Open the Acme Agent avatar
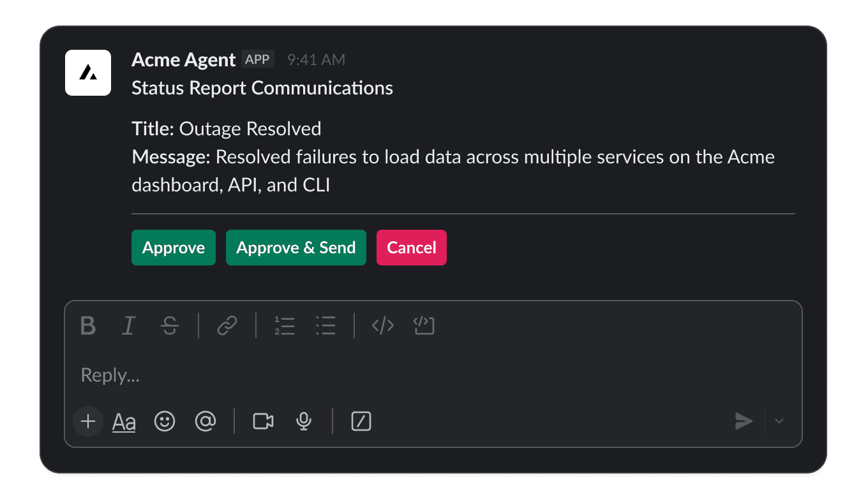Screen dimensions: 868x499 click(88, 73)
